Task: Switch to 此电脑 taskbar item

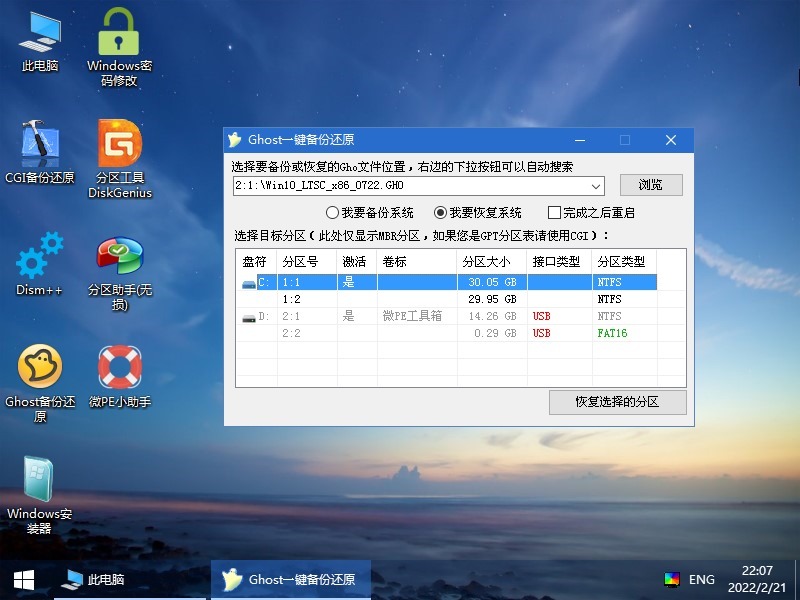Action: [93, 580]
